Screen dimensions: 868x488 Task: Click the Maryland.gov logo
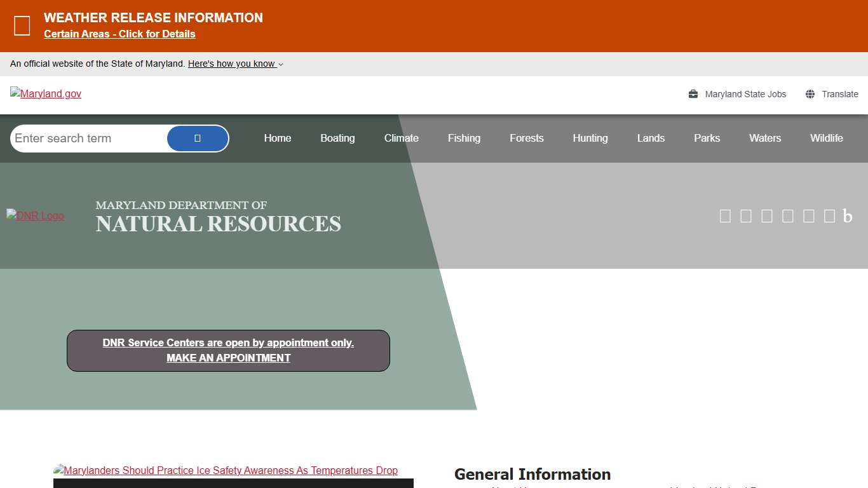[x=46, y=93]
